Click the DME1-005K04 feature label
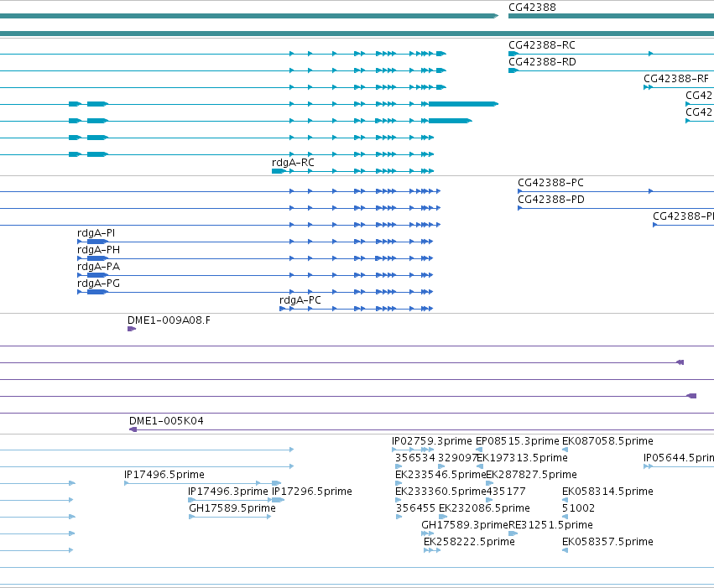 pos(166,421)
